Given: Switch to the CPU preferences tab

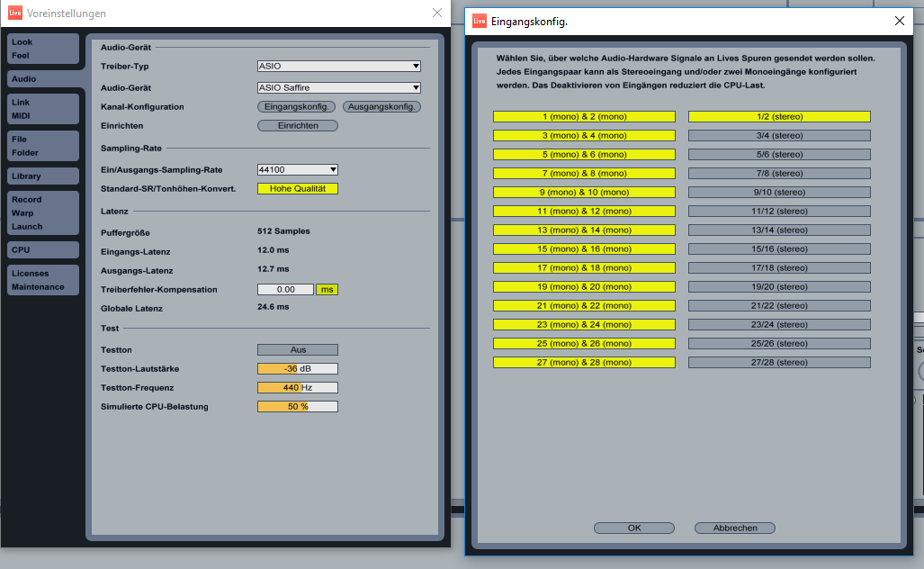Looking at the screenshot, I should coord(43,249).
